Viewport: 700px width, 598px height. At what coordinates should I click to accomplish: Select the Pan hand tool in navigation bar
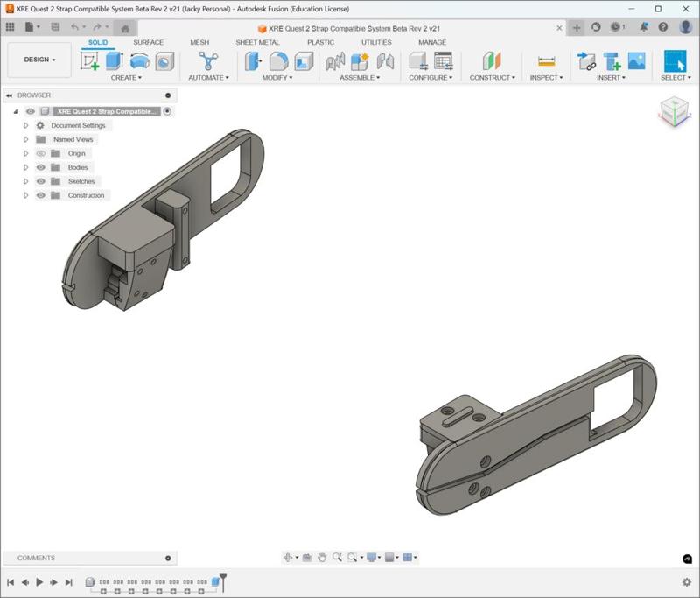[x=322, y=558]
